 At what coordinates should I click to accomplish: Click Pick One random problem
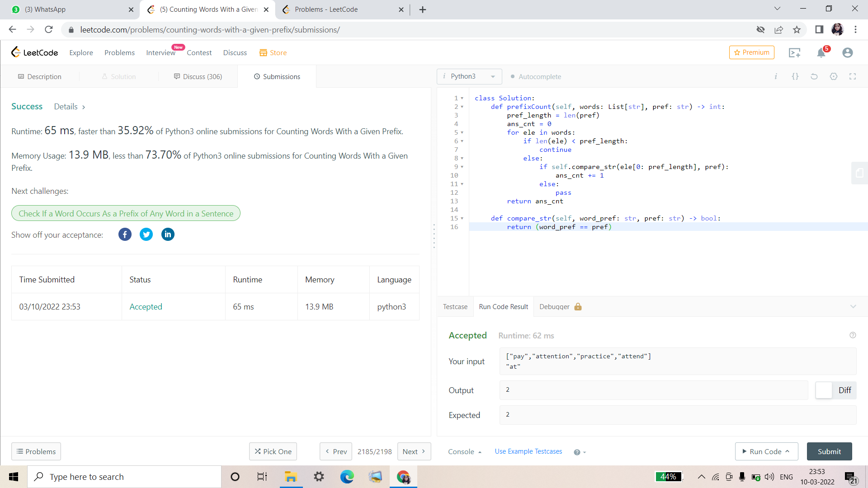(x=273, y=451)
